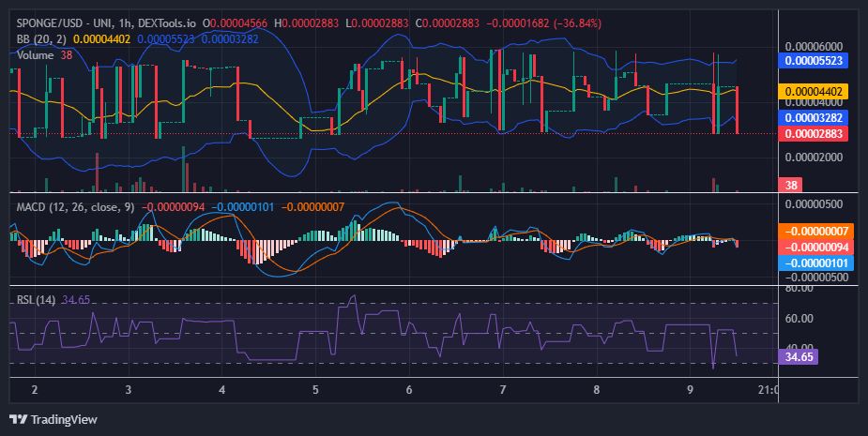Click the red -0.00000094 MACD axis tag
The image size is (868, 436).
tap(816, 247)
